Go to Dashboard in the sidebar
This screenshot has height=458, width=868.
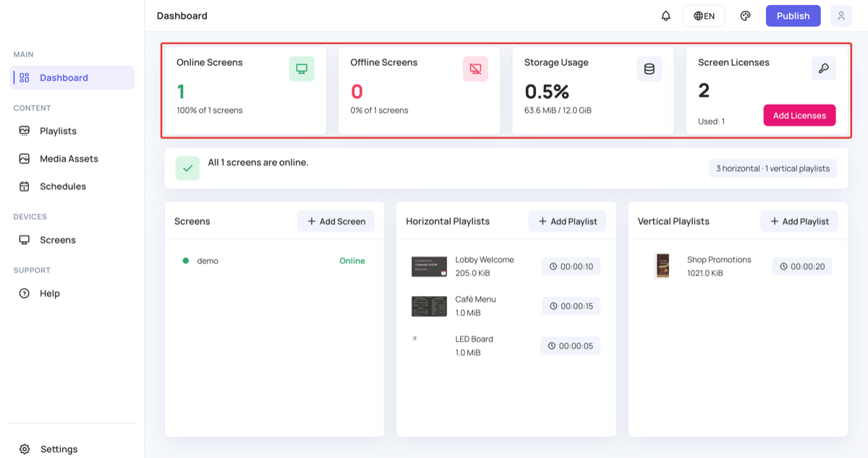tap(72, 77)
